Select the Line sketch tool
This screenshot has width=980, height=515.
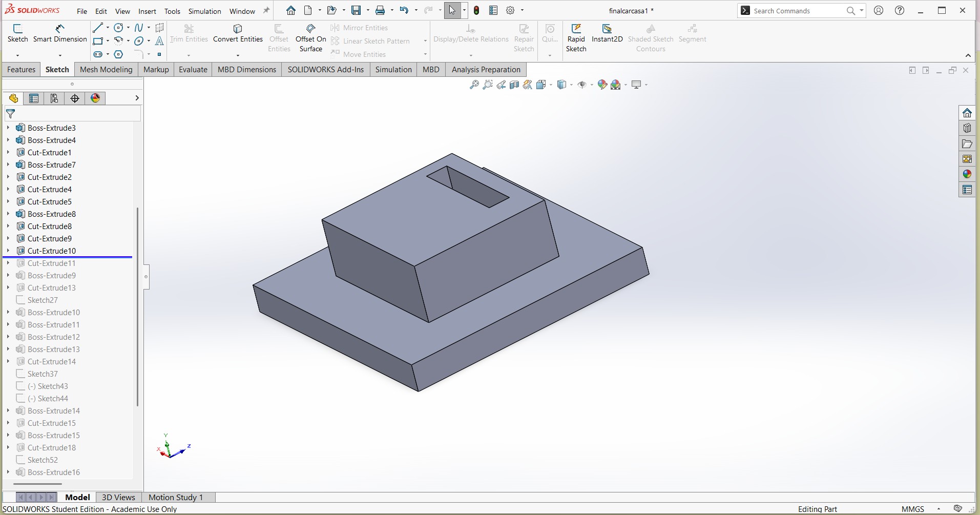click(98, 28)
